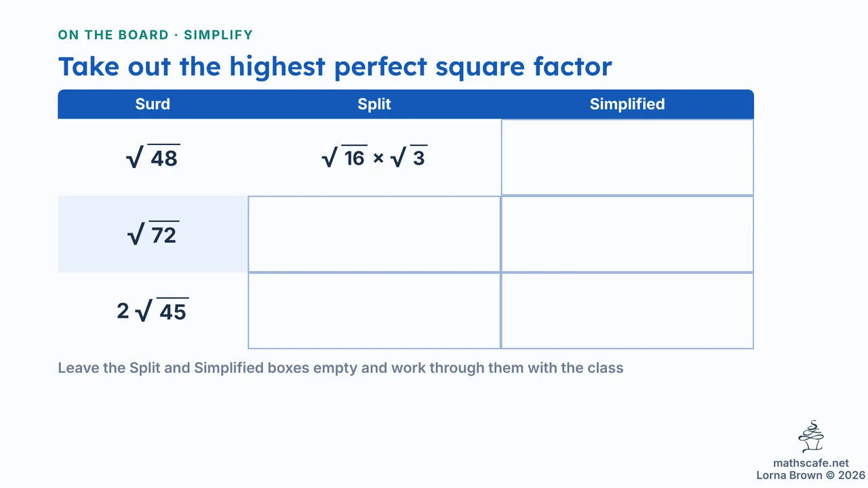This screenshot has width=868, height=488.
Task: Select the √48 surd cell
Action: coord(153,157)
